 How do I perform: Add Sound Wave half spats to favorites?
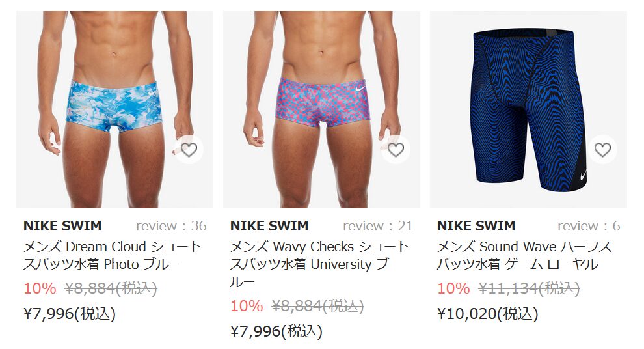(x=602, y=150)
